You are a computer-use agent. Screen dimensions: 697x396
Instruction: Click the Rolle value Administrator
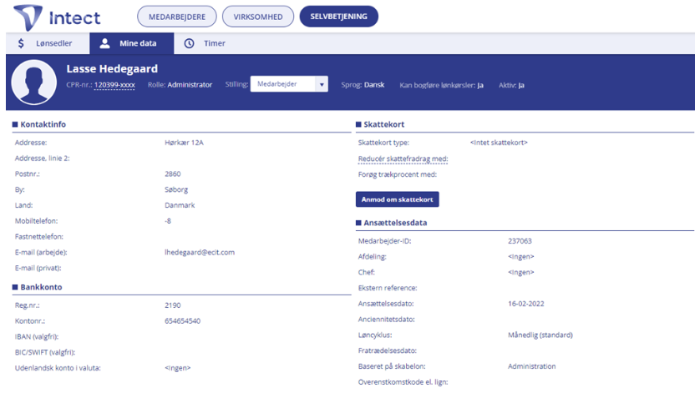(x=190, y=85)
